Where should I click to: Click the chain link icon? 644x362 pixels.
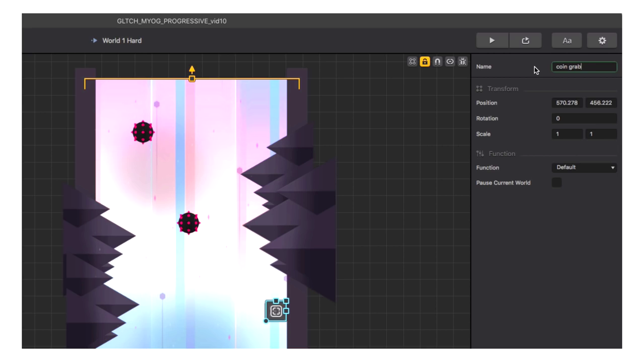point(450,61)
